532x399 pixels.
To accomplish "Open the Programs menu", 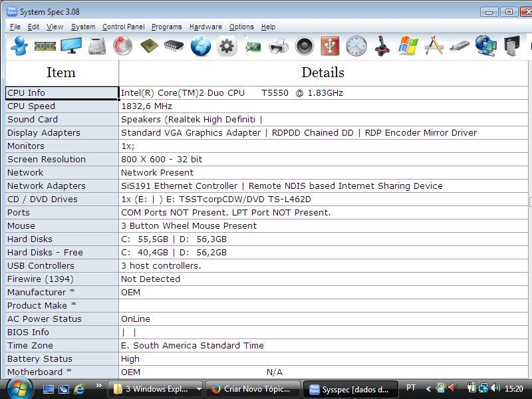I will pos(167,27).
